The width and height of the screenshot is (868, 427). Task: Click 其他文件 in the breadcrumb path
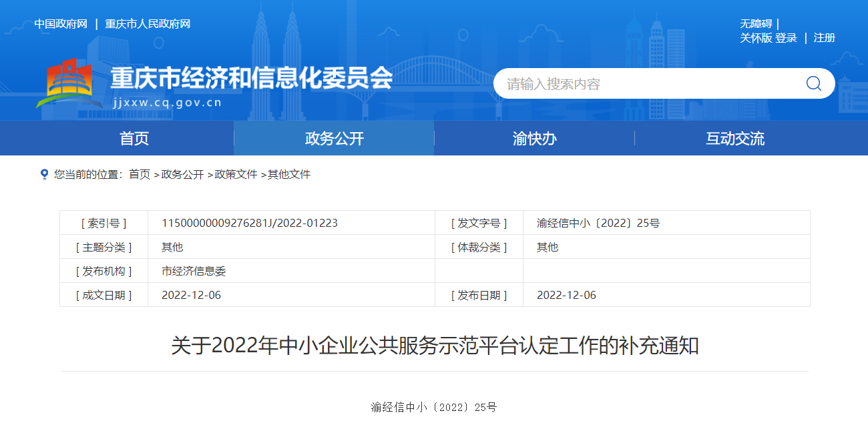(289, 174)
